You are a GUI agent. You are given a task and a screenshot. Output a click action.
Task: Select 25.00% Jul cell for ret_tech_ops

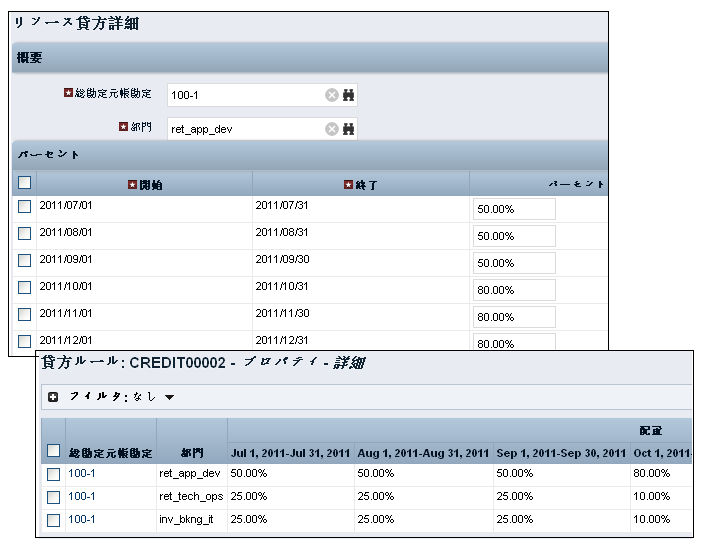[x=291, y=497]
